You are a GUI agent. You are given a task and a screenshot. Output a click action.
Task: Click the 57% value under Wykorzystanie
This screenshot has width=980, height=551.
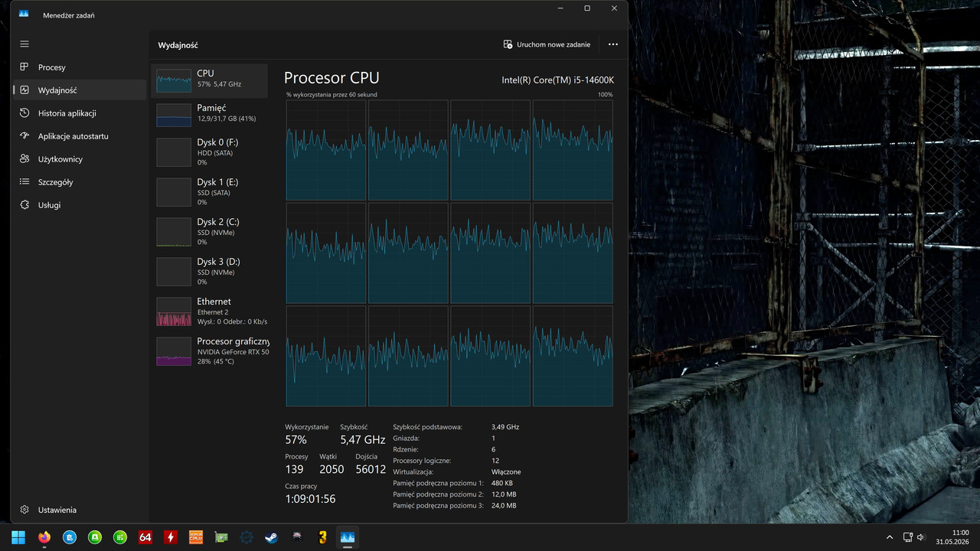[x=296, y=440]
